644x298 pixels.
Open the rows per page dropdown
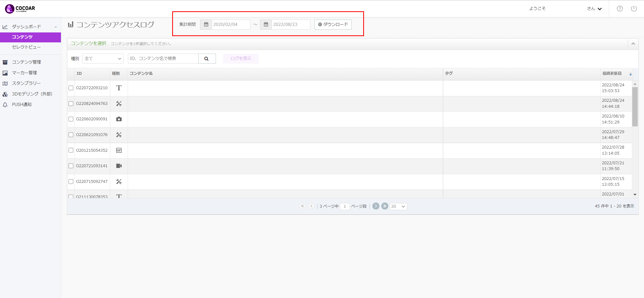398,206
